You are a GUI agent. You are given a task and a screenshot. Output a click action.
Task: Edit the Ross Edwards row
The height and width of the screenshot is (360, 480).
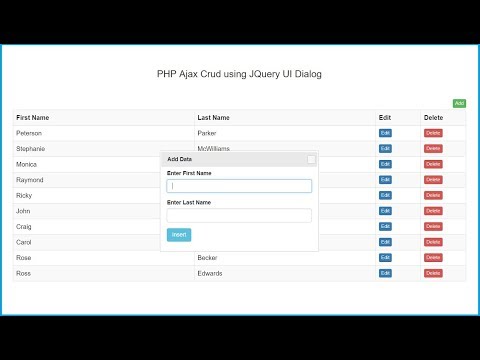pos(385,273)
